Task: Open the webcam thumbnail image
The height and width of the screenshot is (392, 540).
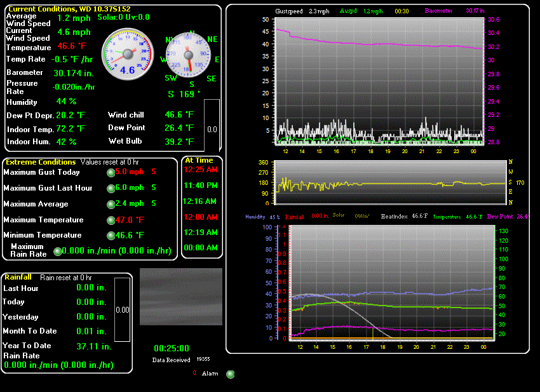Action: tap(181, 297)
